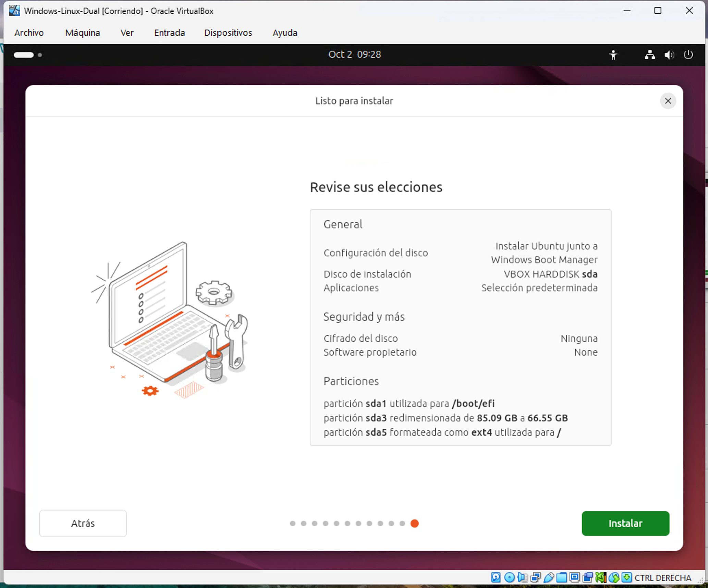Screen dimensions: 708x588
Task: Open the USB devices status icon
Action: [x=549, y=577]
